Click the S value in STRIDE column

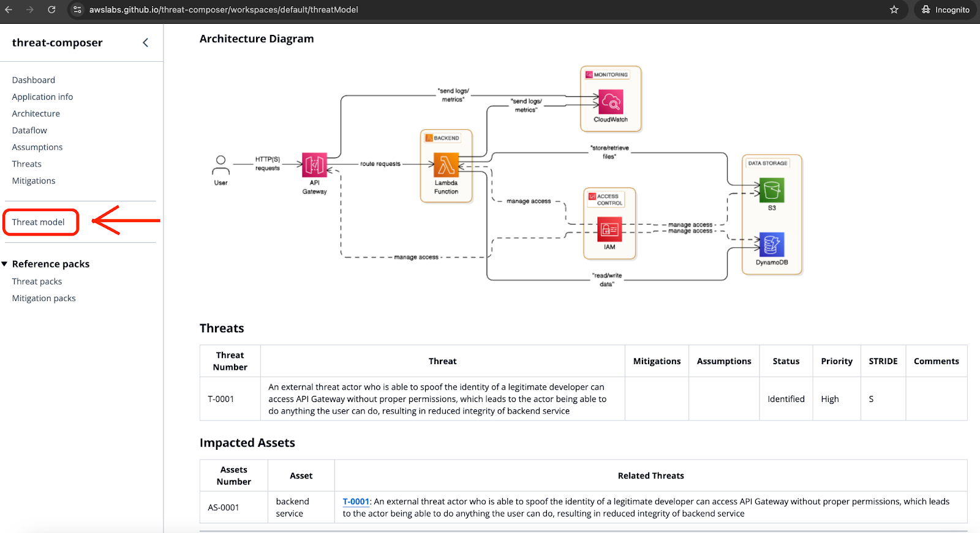pos(871,399)
